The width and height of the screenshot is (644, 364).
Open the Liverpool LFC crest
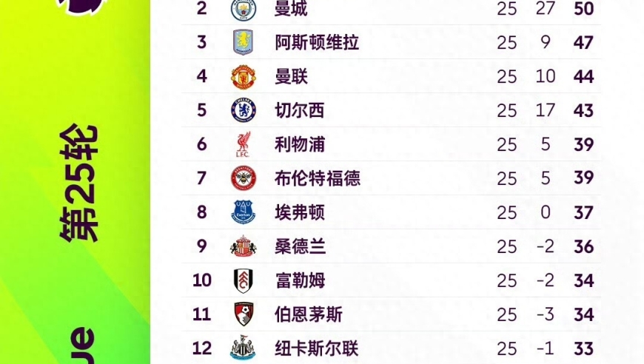point(243,144)
